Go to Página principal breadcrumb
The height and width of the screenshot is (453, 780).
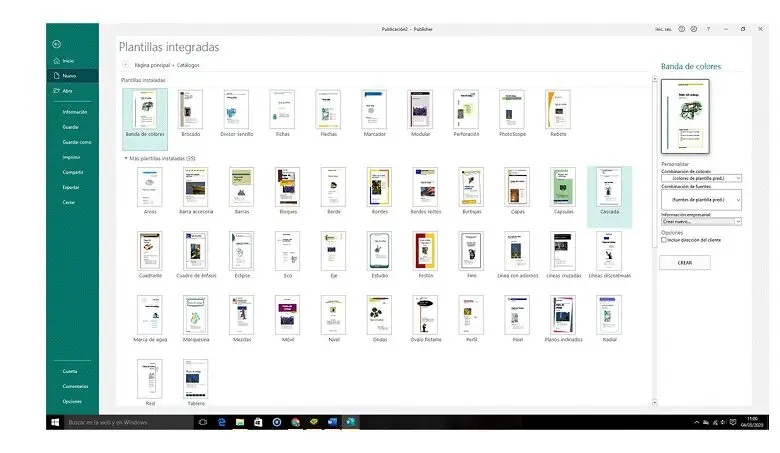[152, 65]
